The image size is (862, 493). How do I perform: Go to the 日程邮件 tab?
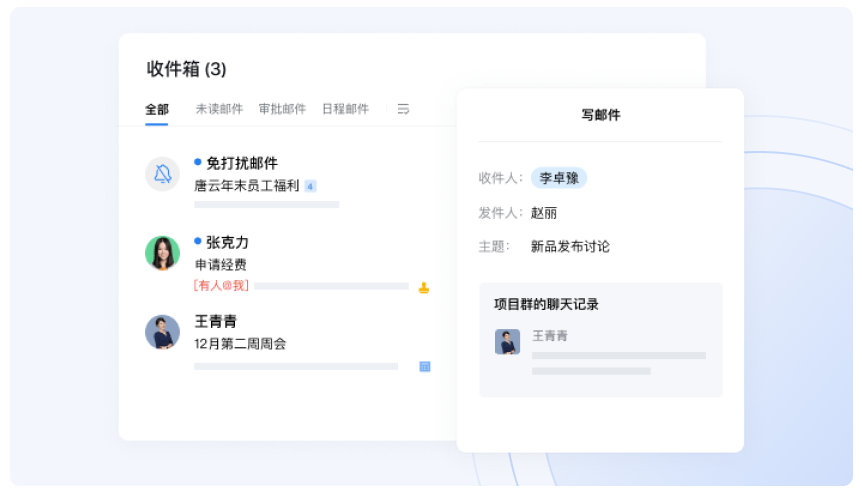point(345,109)
